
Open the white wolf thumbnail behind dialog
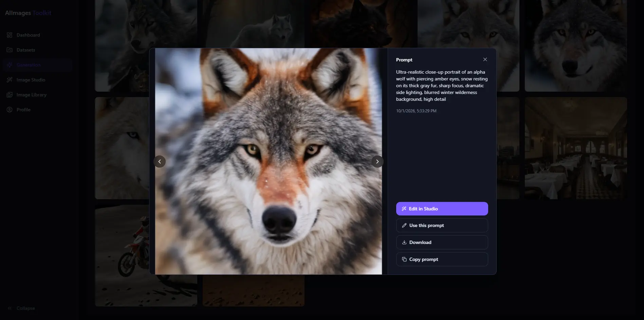pyautogui.click(x=122, y=148)
